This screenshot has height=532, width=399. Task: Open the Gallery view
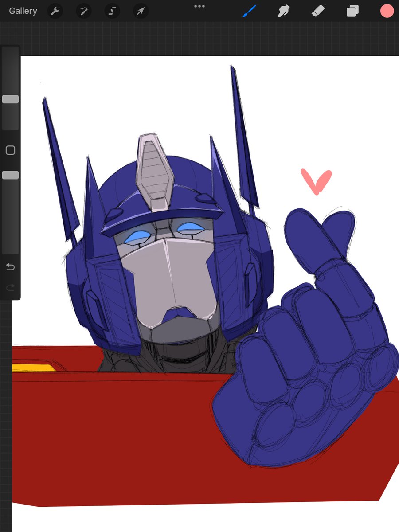pos(23,11)
